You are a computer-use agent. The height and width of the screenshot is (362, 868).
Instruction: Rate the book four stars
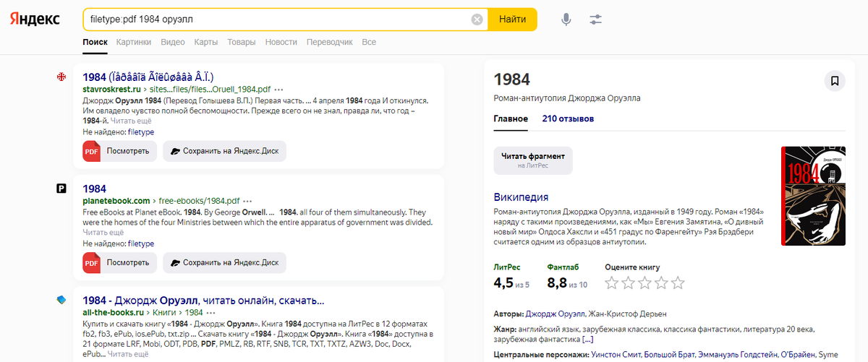(661, 283)
